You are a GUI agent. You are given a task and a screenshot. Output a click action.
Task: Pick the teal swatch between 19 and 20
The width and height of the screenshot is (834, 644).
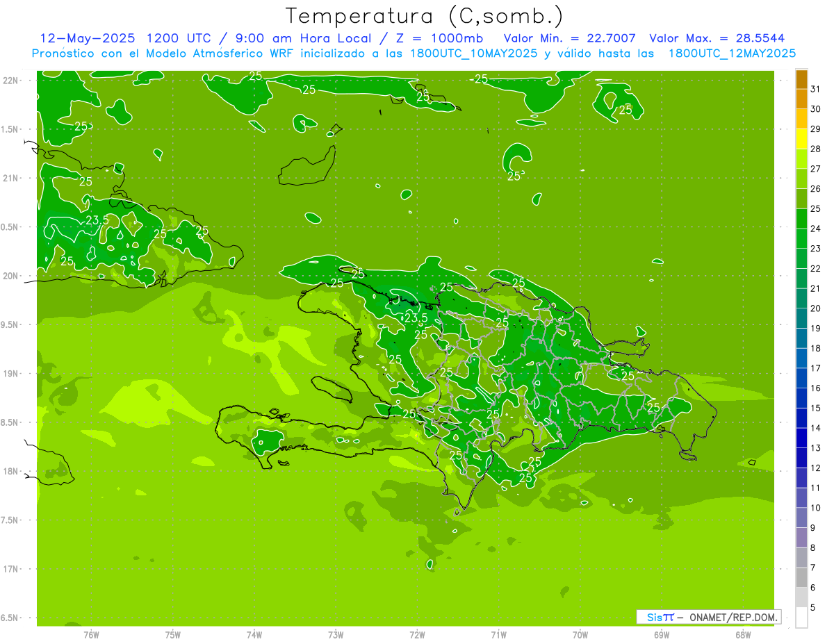801,318
